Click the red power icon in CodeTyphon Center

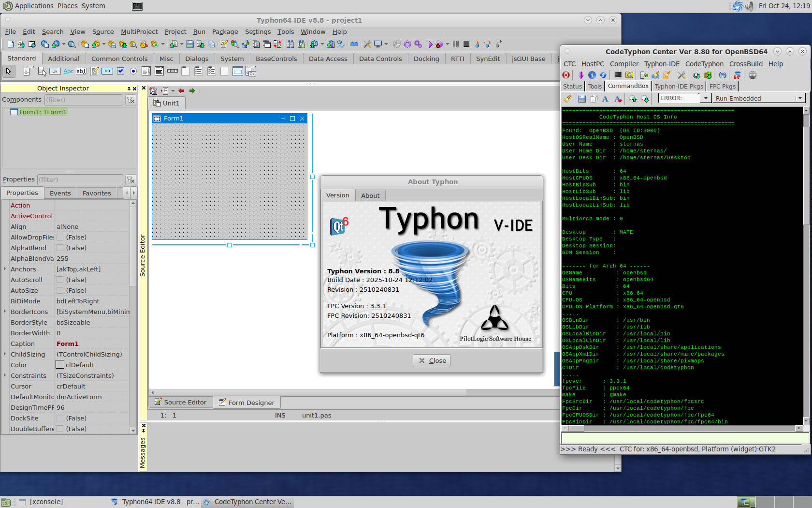(566, 75)
